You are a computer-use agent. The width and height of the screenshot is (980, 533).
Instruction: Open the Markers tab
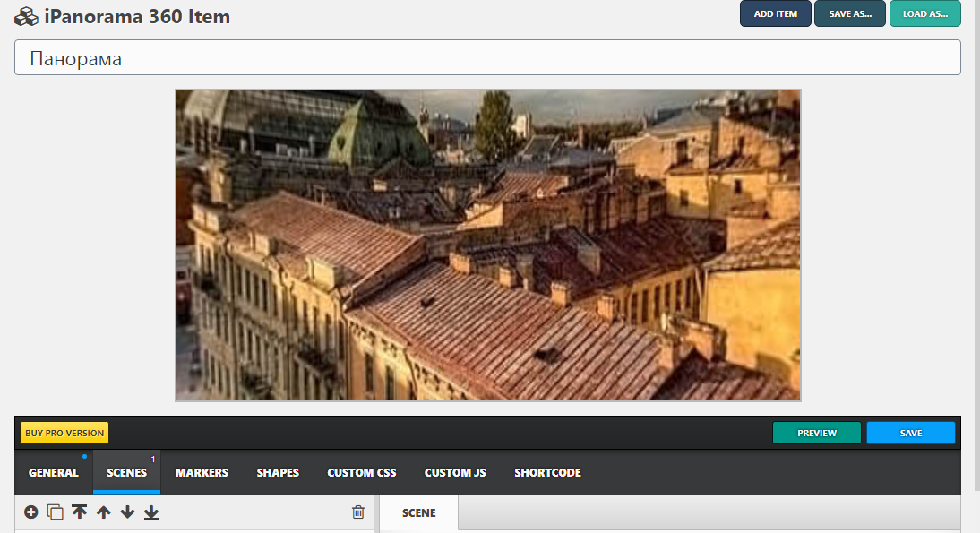(202, 472)
